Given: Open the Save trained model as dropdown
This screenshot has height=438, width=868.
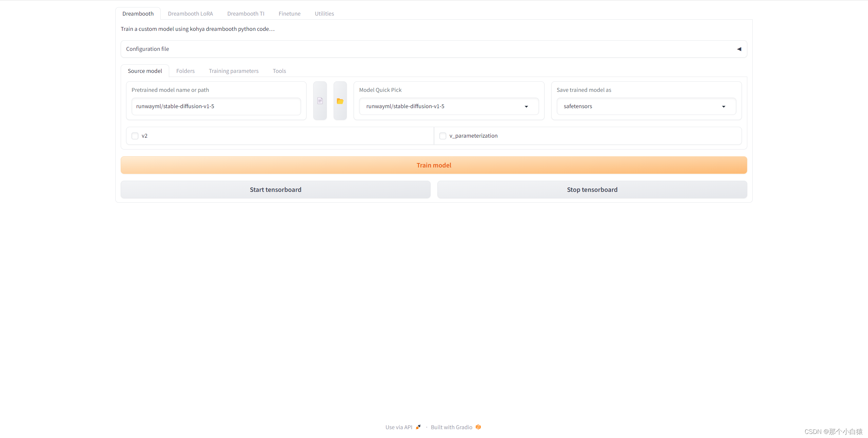Looking at the screenshot, I should click(x=646, y=106).
